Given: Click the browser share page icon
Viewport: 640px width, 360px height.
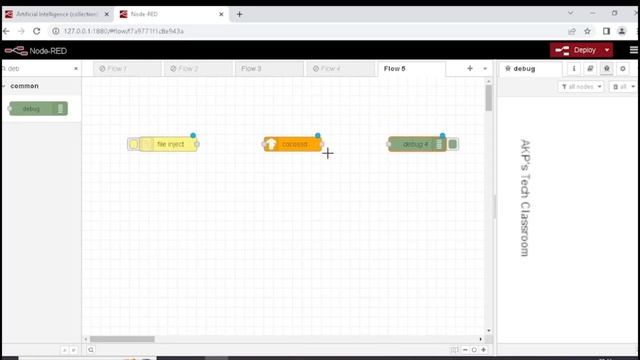Looking at the screenshot, I should click(572, 31).
